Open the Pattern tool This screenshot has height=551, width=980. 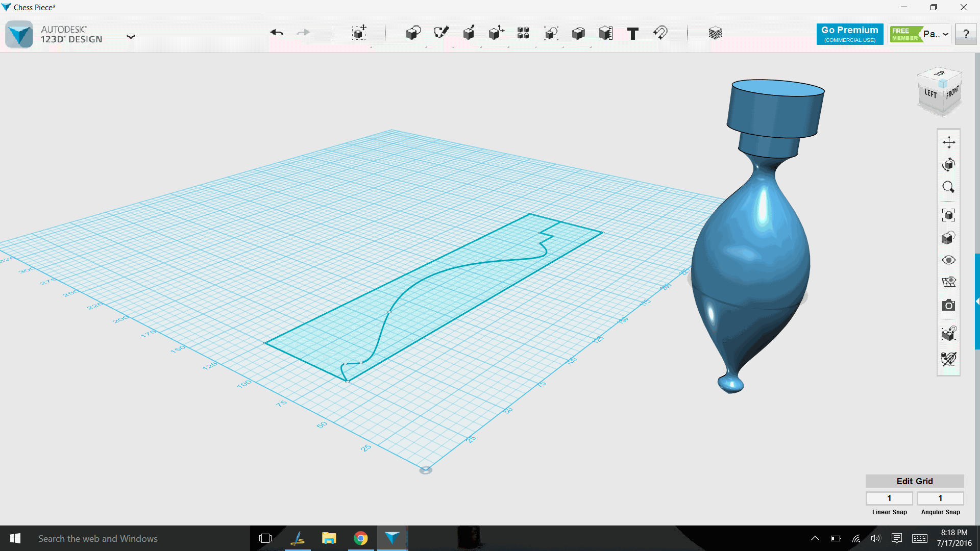(x=523, y=33)
